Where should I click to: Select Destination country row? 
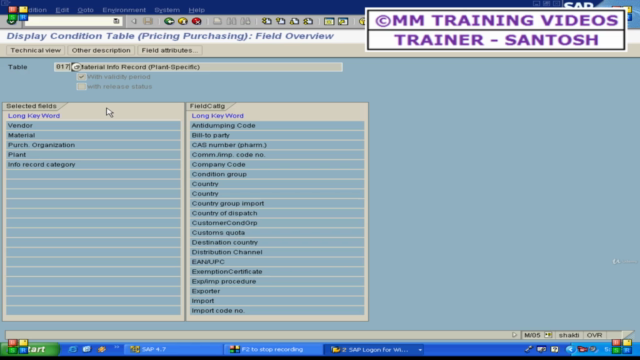pos(277,242)
